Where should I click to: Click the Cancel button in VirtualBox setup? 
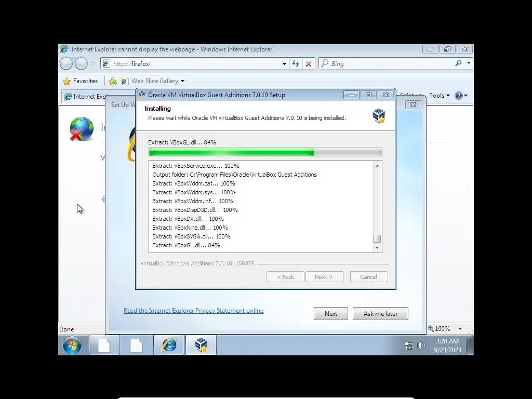(368, 277)
